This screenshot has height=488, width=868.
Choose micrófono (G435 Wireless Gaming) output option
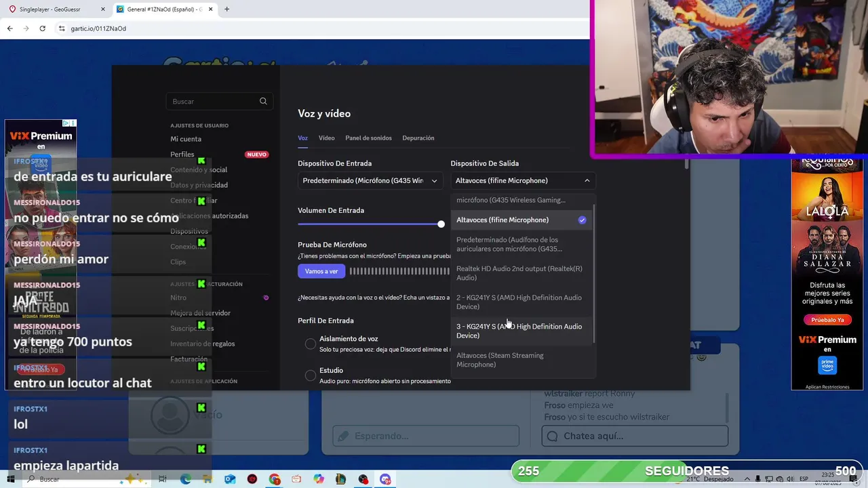521,200
